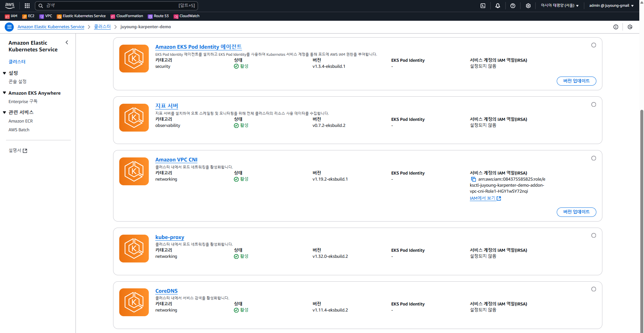Collapse the 관련 서비스 section

click(4, 112)
